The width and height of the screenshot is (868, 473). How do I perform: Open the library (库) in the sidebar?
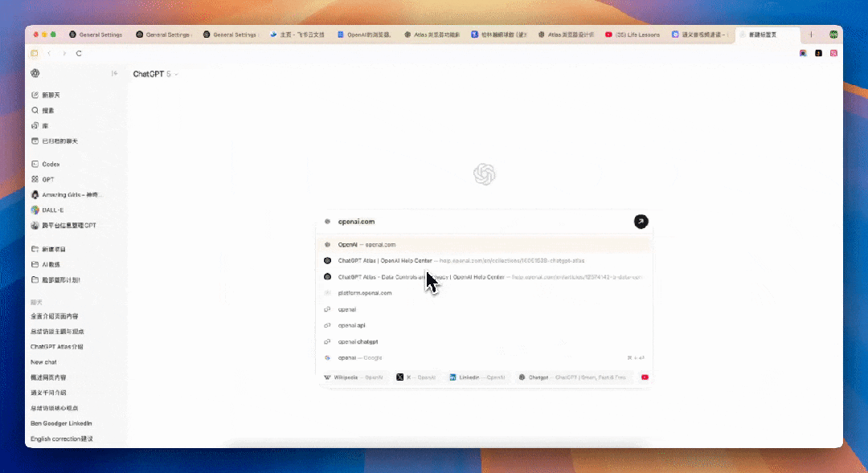[x=44, y=125]
